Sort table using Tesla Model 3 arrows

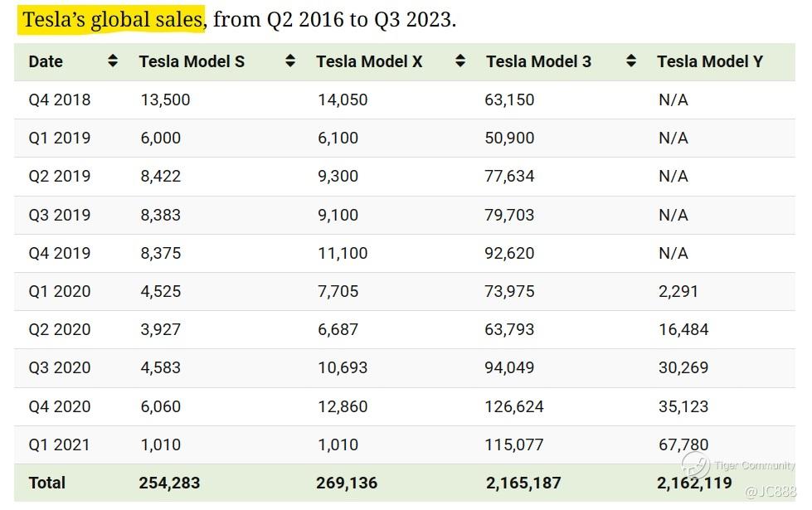[x=631, y=61]
